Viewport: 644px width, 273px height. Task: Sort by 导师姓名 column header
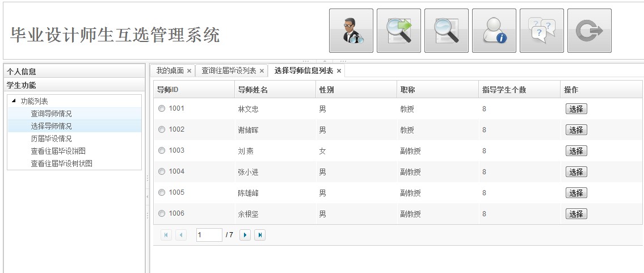click(x=275, y=90)
